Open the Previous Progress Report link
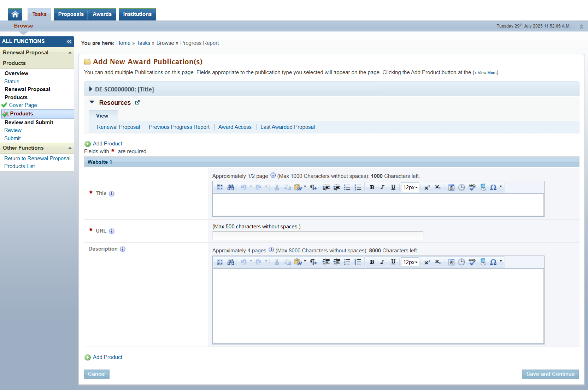588x390 pixels. click(x=179, y=127)
